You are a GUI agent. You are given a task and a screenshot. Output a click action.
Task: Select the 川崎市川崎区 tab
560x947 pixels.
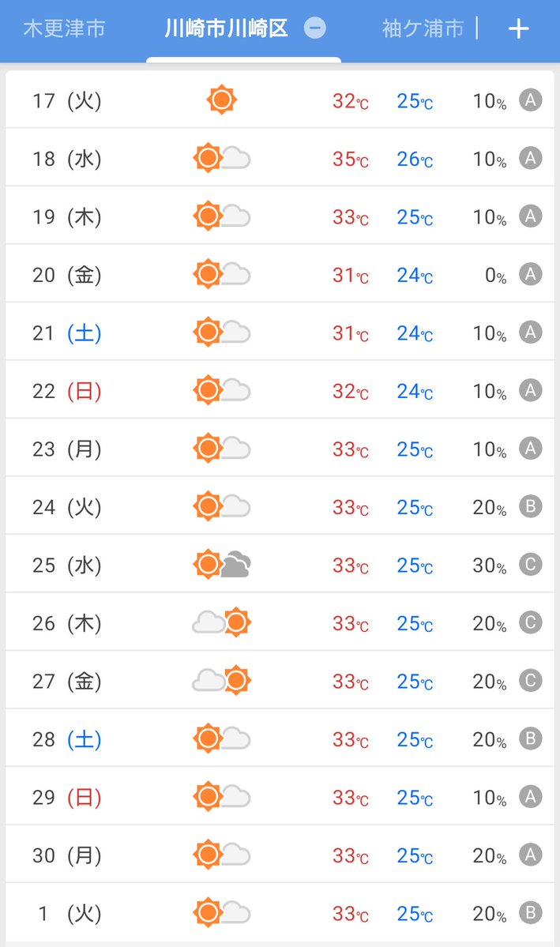227,28
